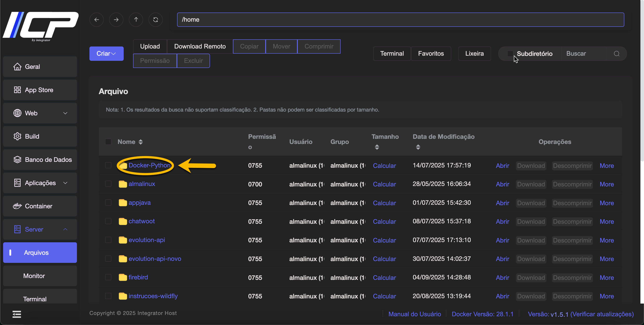Open the firebird folder icon
The height and width of the screenshot is (325, 644).
click(123, 277)
